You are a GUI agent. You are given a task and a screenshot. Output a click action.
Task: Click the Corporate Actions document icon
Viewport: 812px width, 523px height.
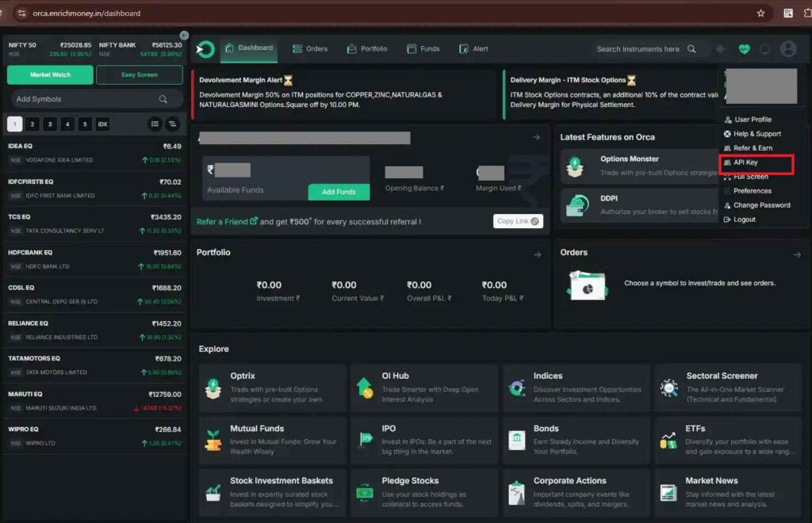coord(516,493)
